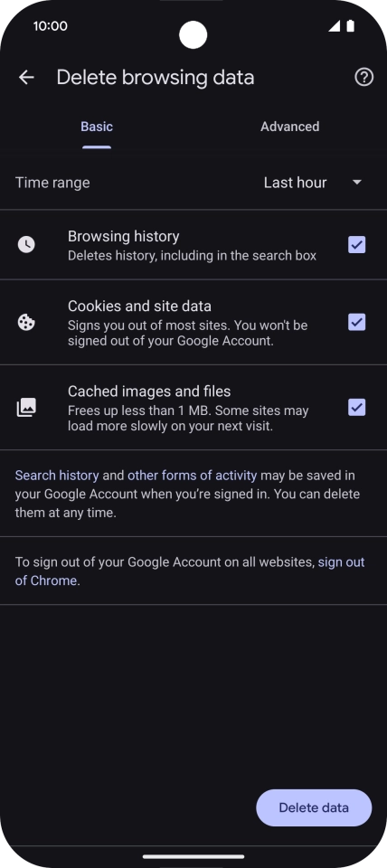This screenshot has height=868, width=387.
Task: Tap the Browsing history clock icon
Action: pyautogui.click(x=26, y=244)
